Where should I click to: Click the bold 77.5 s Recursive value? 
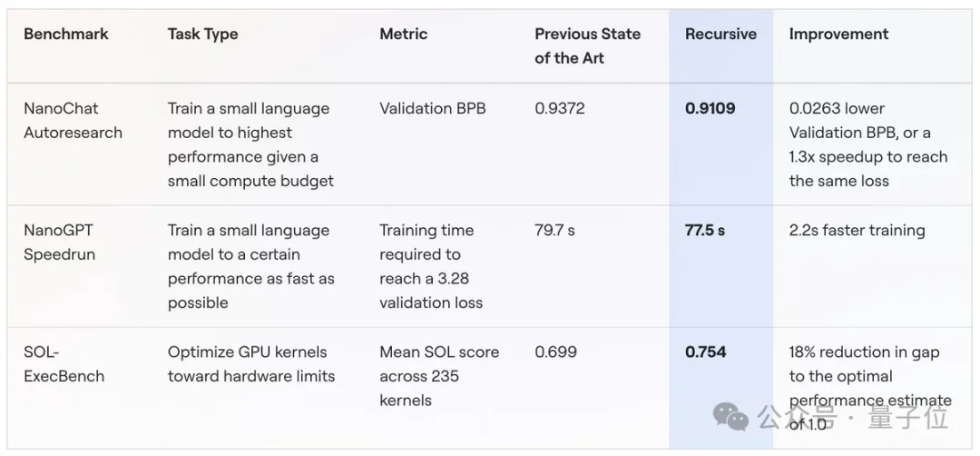[x=705, y=230]
